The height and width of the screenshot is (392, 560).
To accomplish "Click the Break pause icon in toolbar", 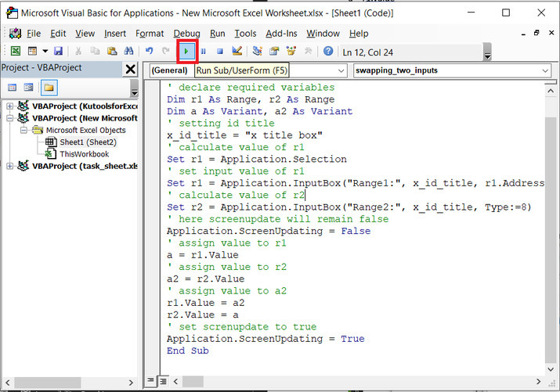I will click(204, 51).
